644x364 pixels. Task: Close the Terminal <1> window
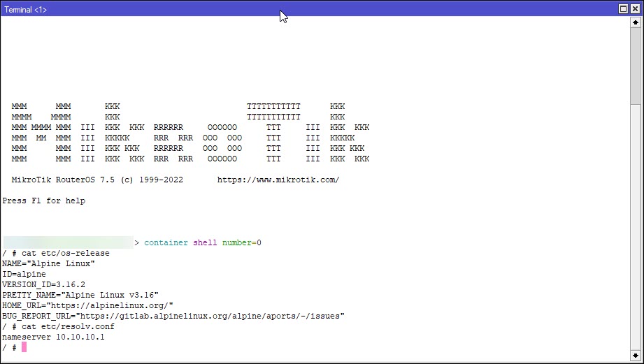pos(634,8)
